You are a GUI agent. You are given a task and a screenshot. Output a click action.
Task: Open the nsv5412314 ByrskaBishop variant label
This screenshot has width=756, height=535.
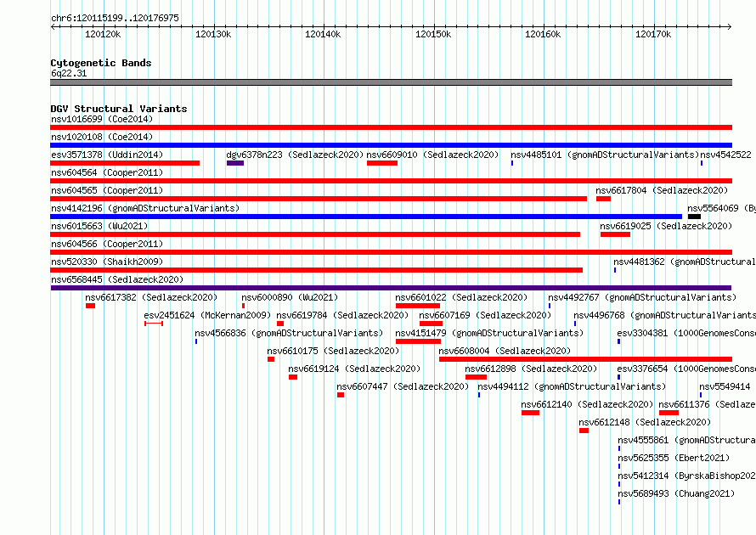[x=686, y=476]
